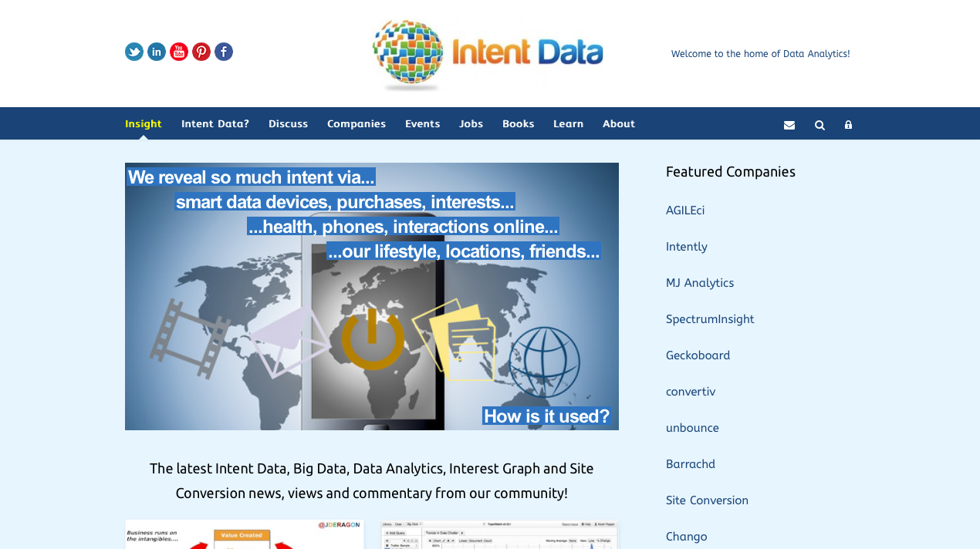The image size is (980, 549).
Task: Go to the Discuss menu item
Action: click(288, 123)
